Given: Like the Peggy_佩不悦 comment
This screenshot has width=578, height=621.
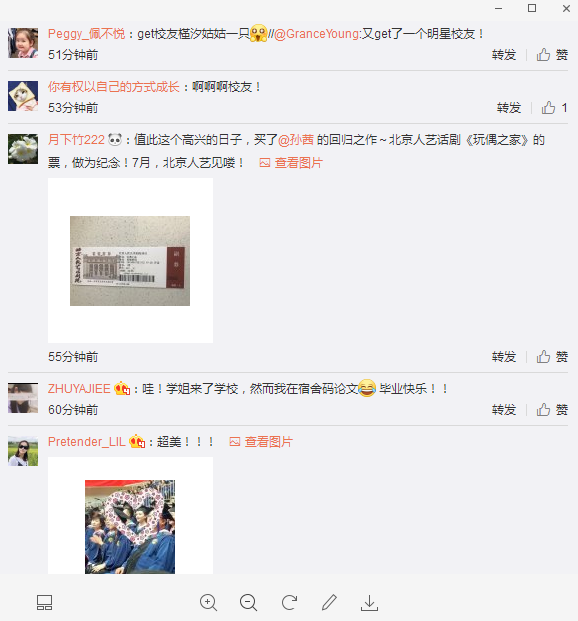Looking at the screenshot, I should [552, 55].
